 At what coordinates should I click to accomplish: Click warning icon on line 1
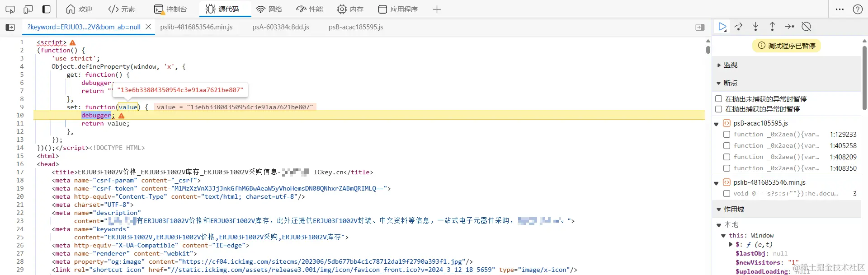[x=73, y=42]
